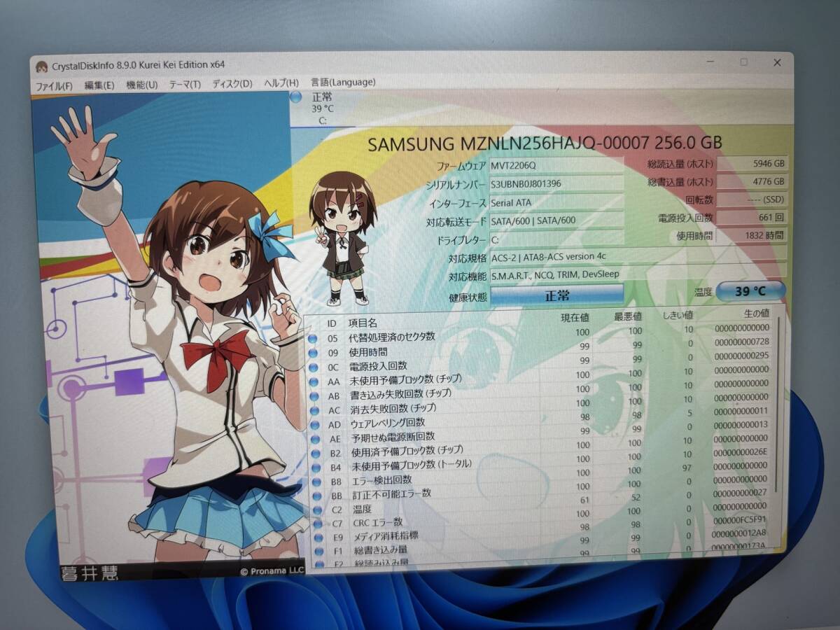Open the 言語(Language) menu
Screen dimensions: 840x630
point(343,82)
